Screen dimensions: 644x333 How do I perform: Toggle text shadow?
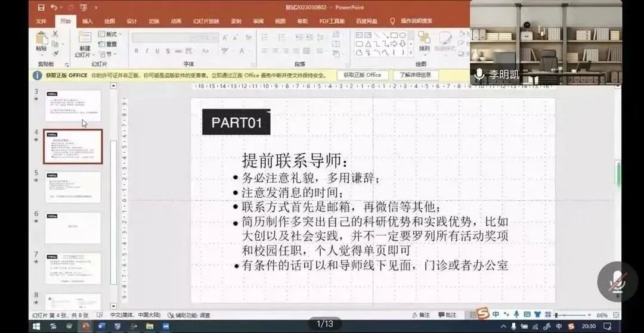point(168,51)
